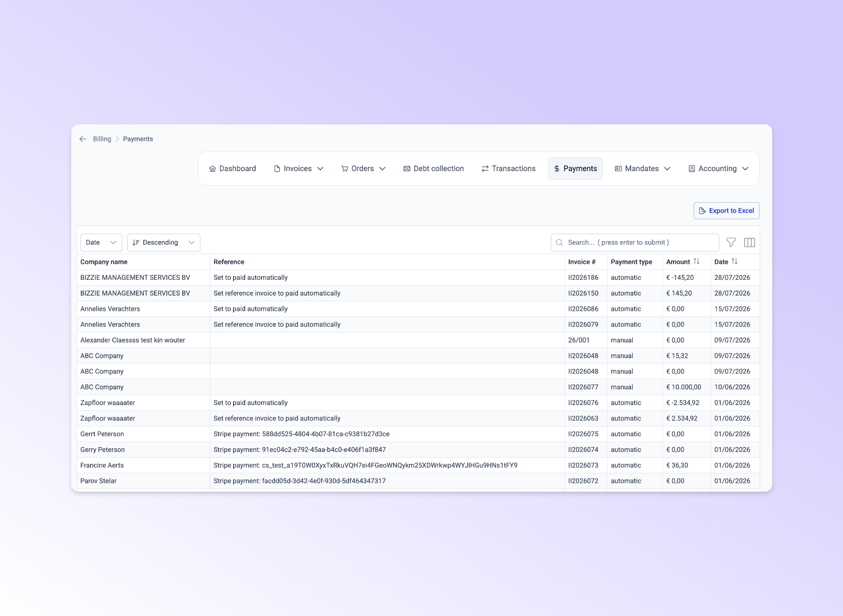
Task: Click invoice number 26/001
Action: tap(579, 340)
